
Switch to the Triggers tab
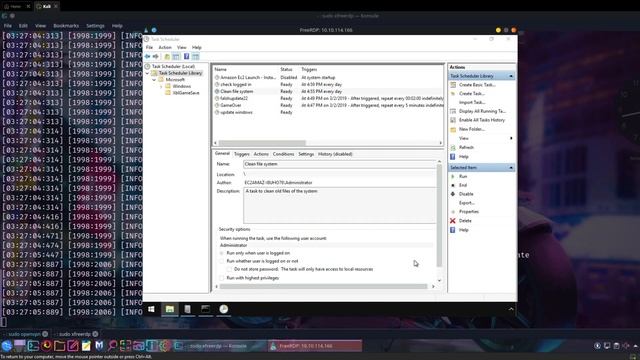point(242,154)
